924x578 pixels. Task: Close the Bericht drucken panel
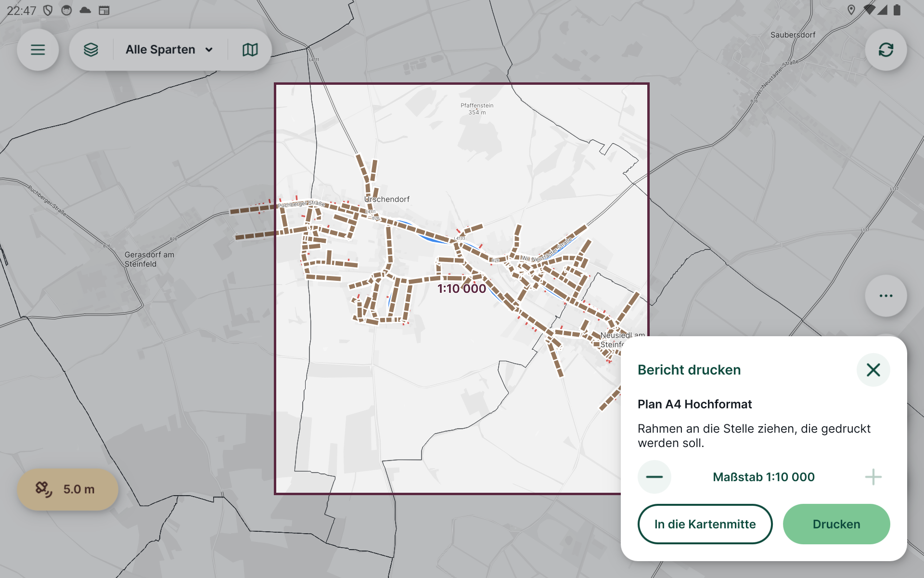tap(873, 370)
